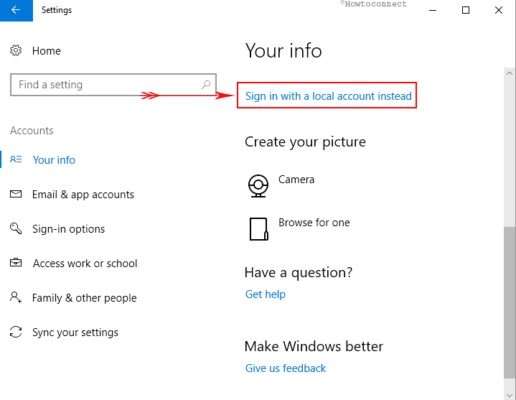Open Email & app accounts
The height and width of the screenshot is (400, 516).
click(x=83, y=194)
